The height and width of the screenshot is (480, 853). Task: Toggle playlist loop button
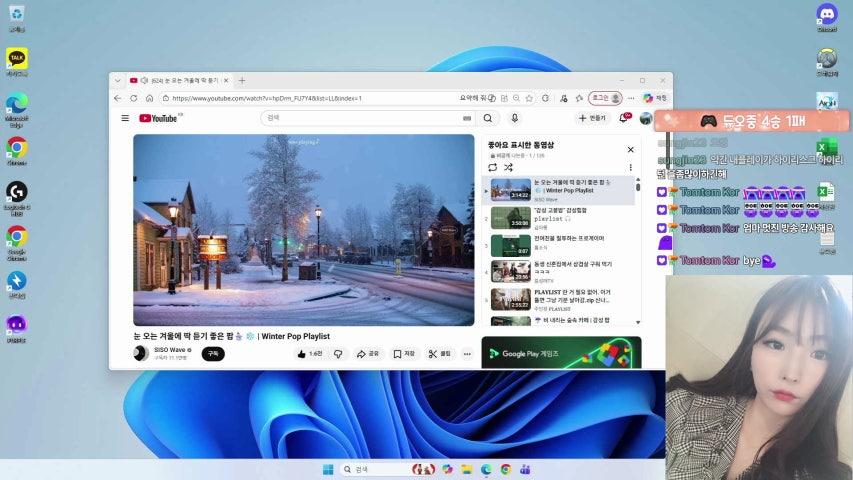point(493,167)
